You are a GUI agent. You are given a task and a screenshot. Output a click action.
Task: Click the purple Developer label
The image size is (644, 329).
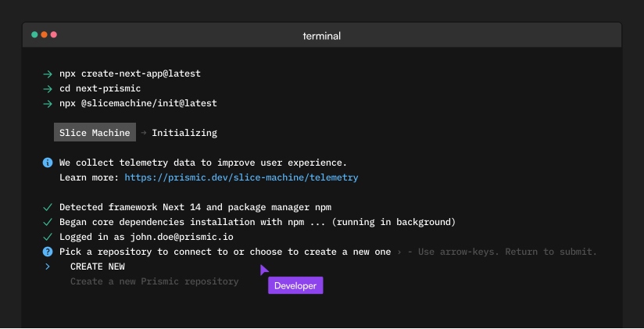coord(295,285)
